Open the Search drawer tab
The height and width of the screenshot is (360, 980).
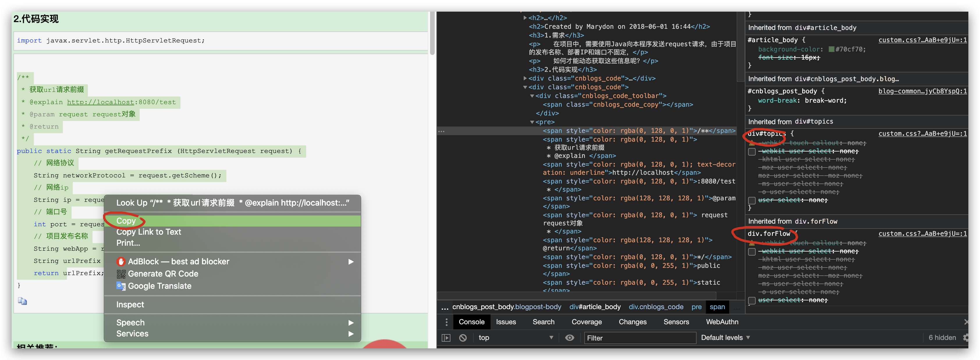[543, 322]
